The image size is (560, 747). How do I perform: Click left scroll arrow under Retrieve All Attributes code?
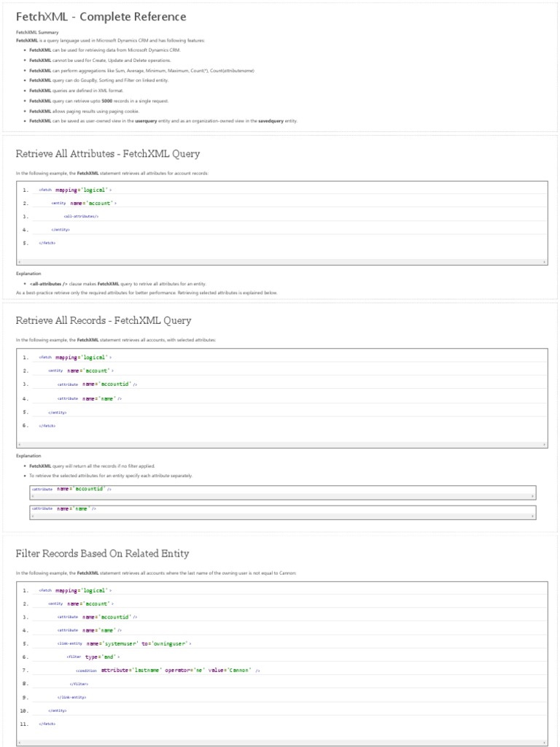pyautogui.click(x=19, y=261)
